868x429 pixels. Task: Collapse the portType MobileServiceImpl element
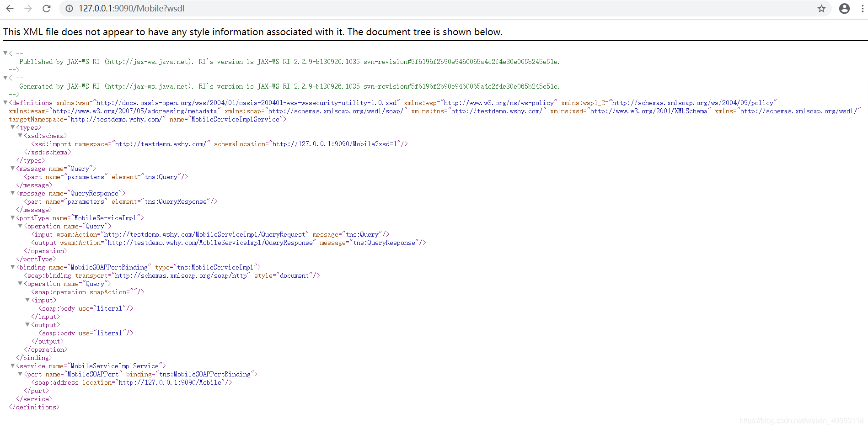[x=13, y=217]
